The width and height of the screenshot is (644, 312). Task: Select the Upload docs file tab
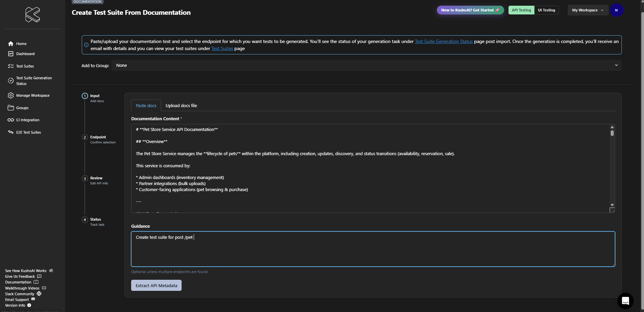coord(181,105)
